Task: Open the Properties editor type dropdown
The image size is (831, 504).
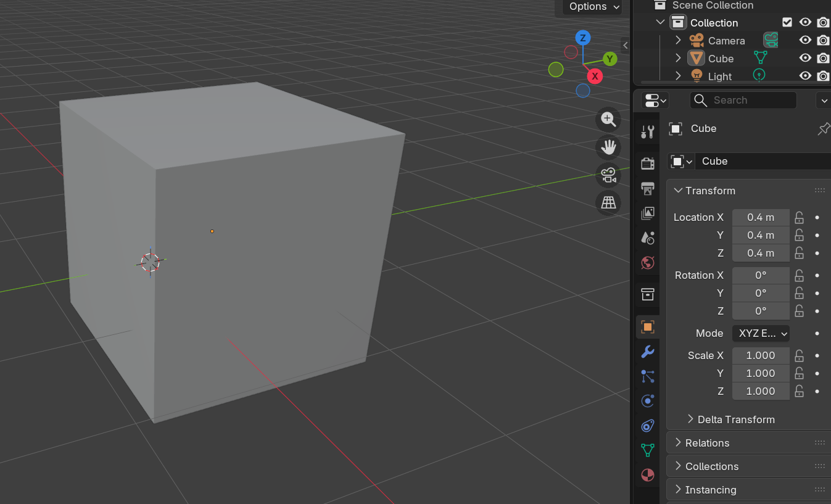Action: pos(655,100)
